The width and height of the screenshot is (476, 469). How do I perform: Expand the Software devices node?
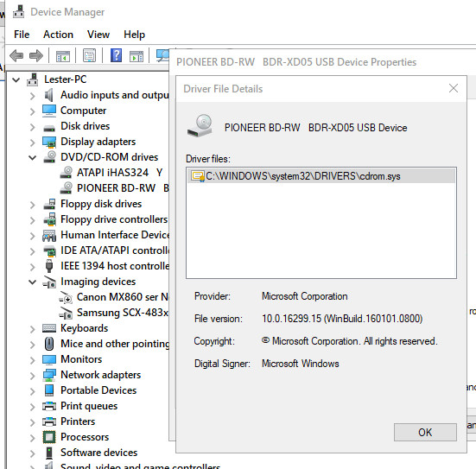tap(33, 453)
